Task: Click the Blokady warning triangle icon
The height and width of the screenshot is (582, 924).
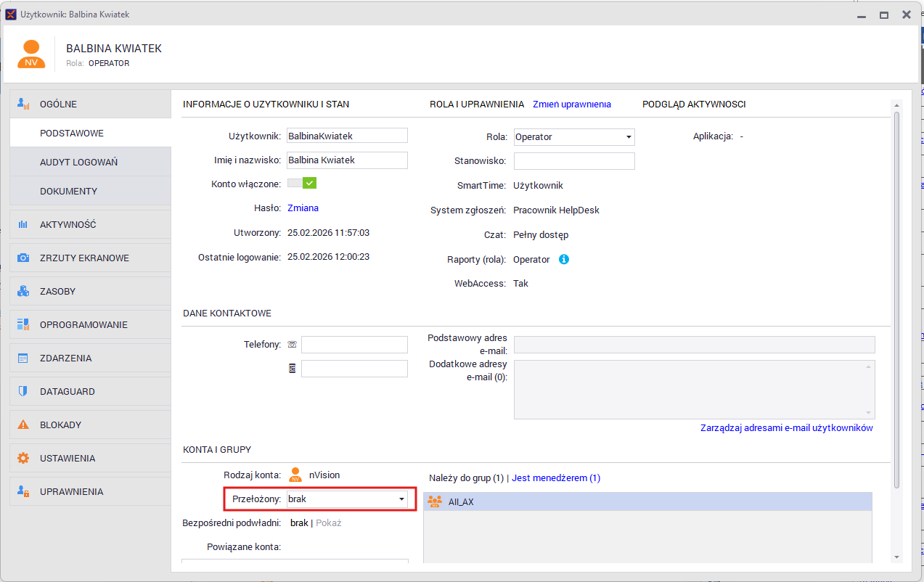Action: (x=23, y=425)
